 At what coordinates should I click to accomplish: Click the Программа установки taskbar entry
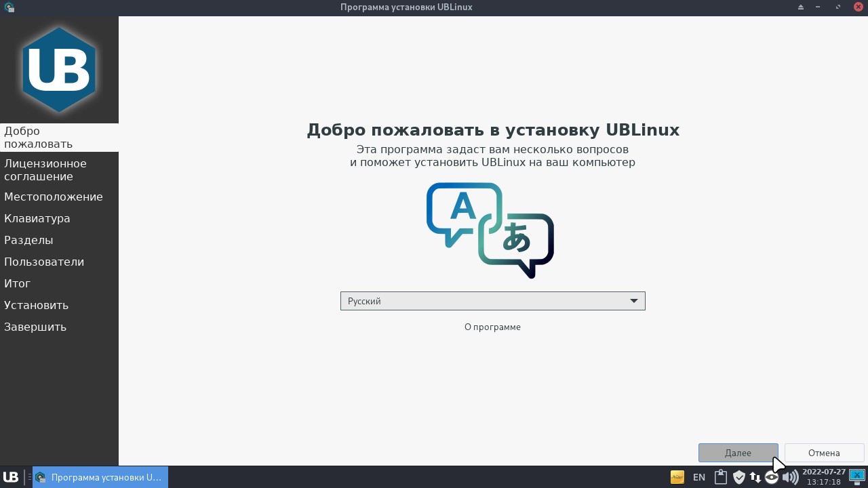coord(100,477)
